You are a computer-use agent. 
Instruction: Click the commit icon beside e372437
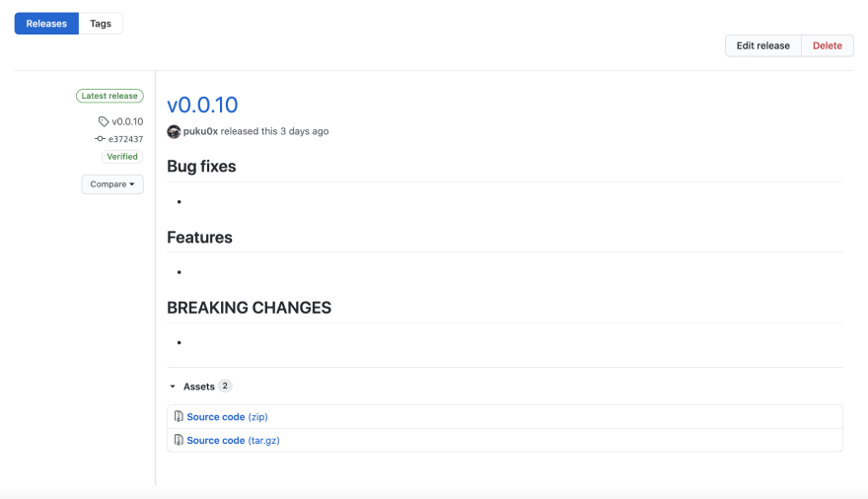click(x=100, y=139)
